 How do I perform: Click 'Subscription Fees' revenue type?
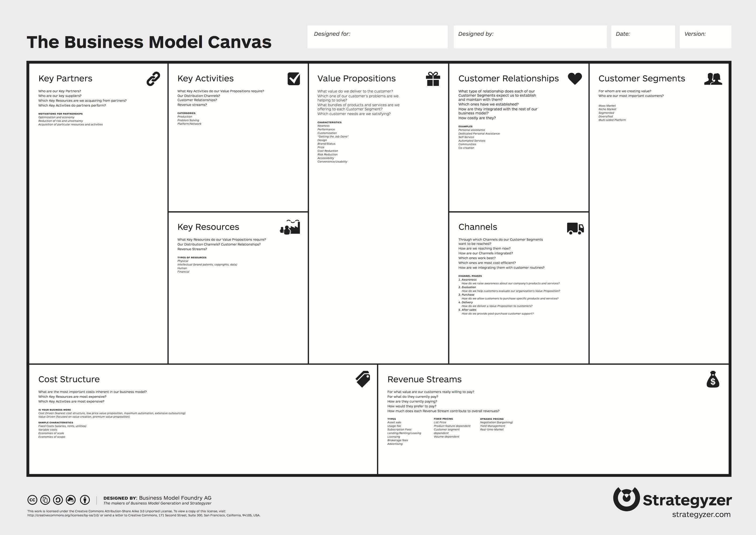pyautogui.click(x=399, y=430)
